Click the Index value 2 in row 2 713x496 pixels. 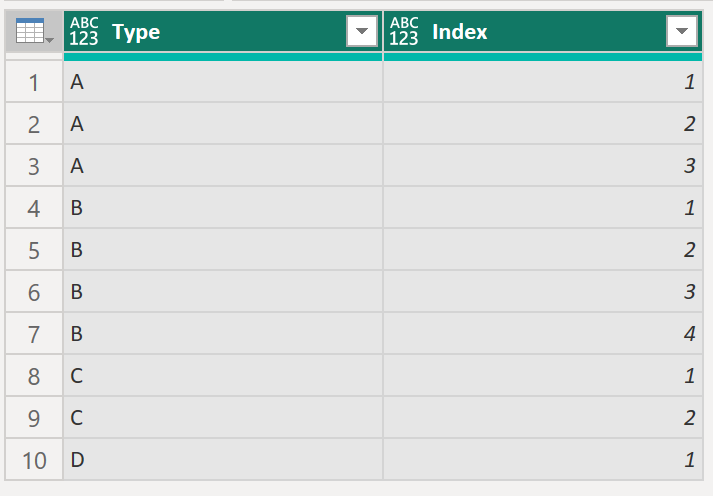(x=543, y=124)
